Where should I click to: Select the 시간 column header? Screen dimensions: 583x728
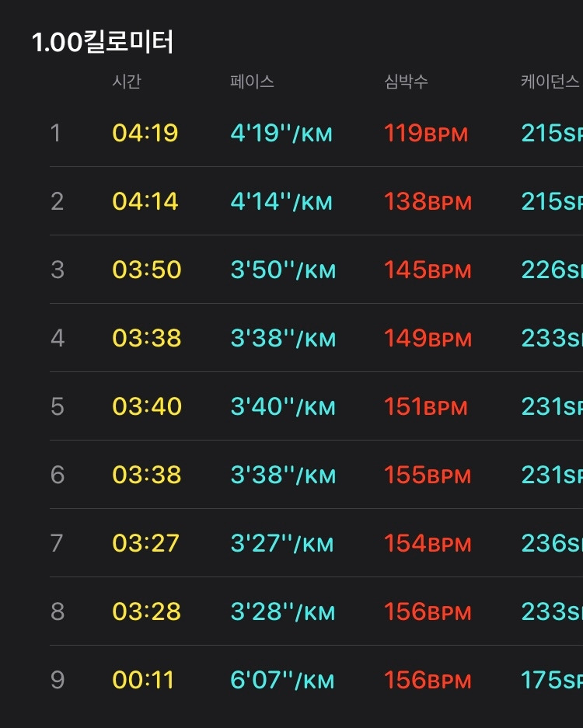(x=127, y=82)
